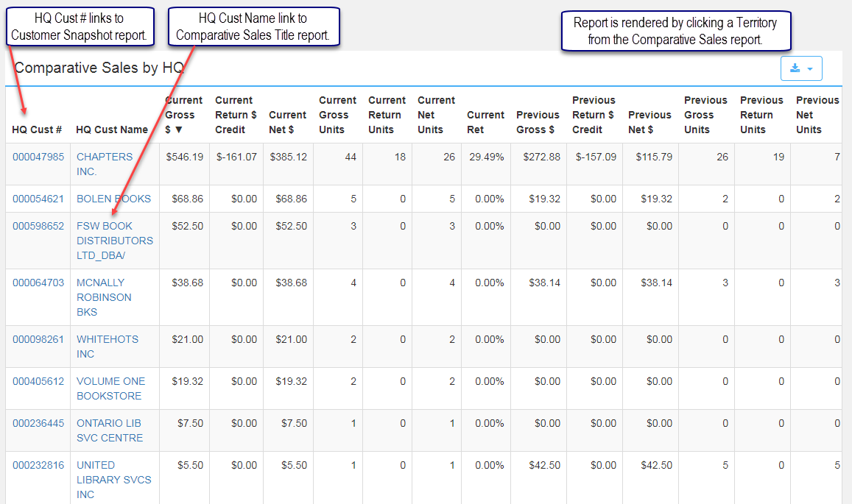
Task: Open BOLEN BOOKS customer name link
Action: (113, 199)
